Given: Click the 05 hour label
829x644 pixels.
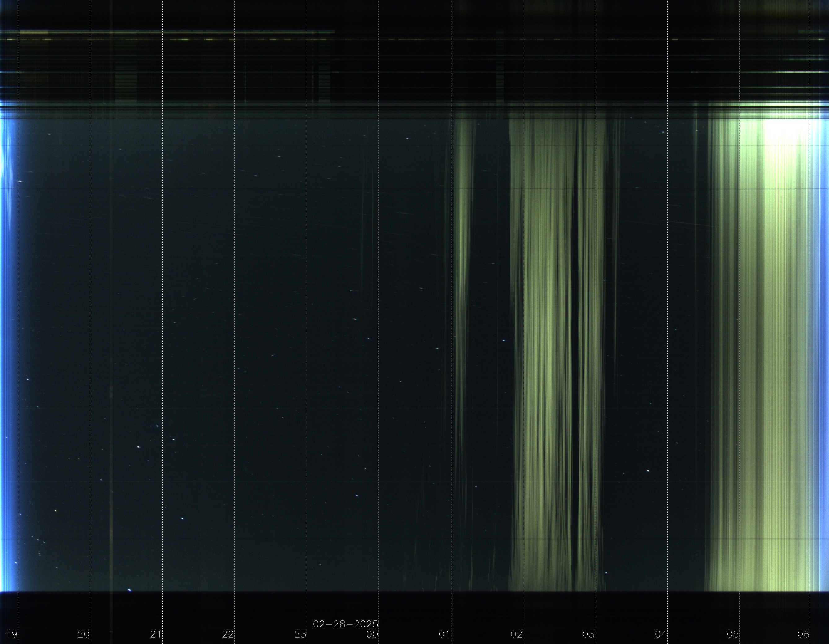Looking at the screenshot, I should [733, 634].
